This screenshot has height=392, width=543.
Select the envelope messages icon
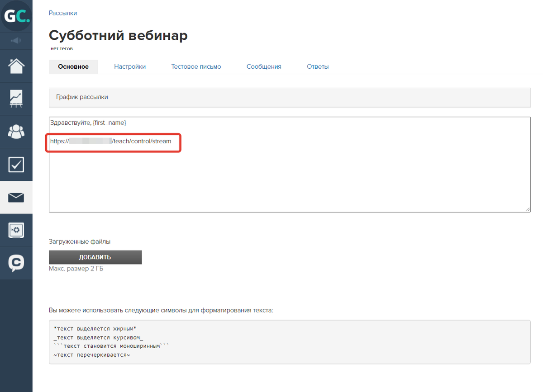[x=16, y=198]
